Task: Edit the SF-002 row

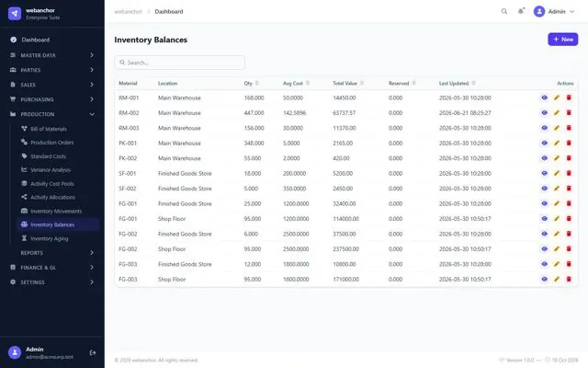Action: (557, 189)
